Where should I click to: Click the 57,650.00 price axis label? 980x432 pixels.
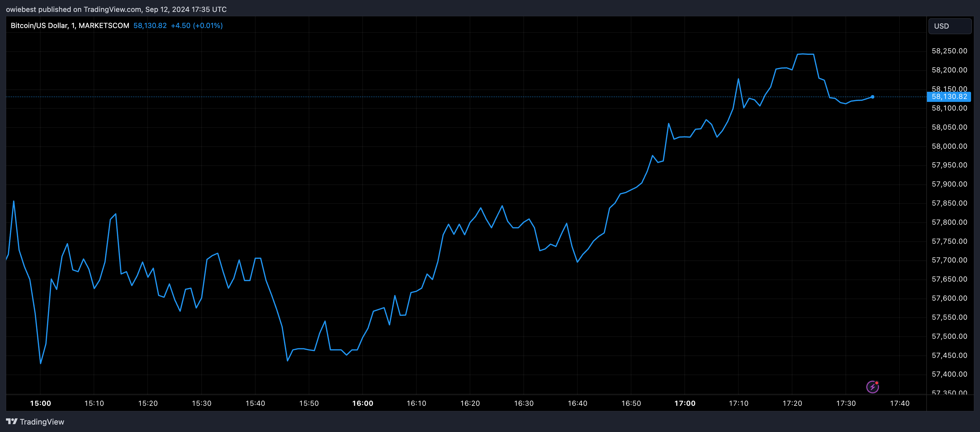[x=949, y=279]
